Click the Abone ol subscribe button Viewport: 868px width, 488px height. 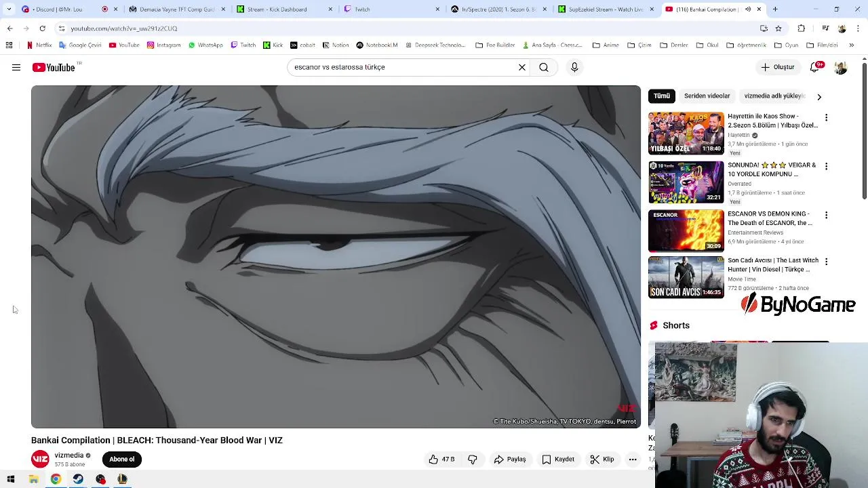122,460
